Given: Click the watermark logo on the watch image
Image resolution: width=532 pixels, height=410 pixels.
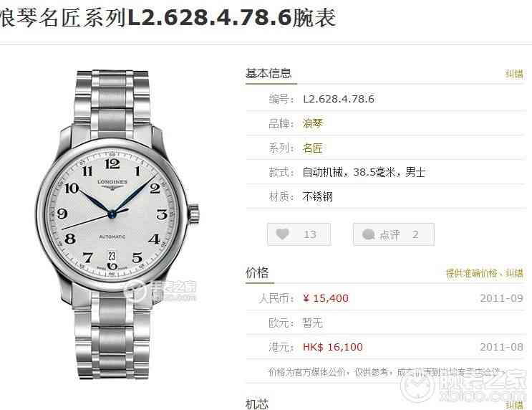Looking at the screenshot, I should click(160, 291).
